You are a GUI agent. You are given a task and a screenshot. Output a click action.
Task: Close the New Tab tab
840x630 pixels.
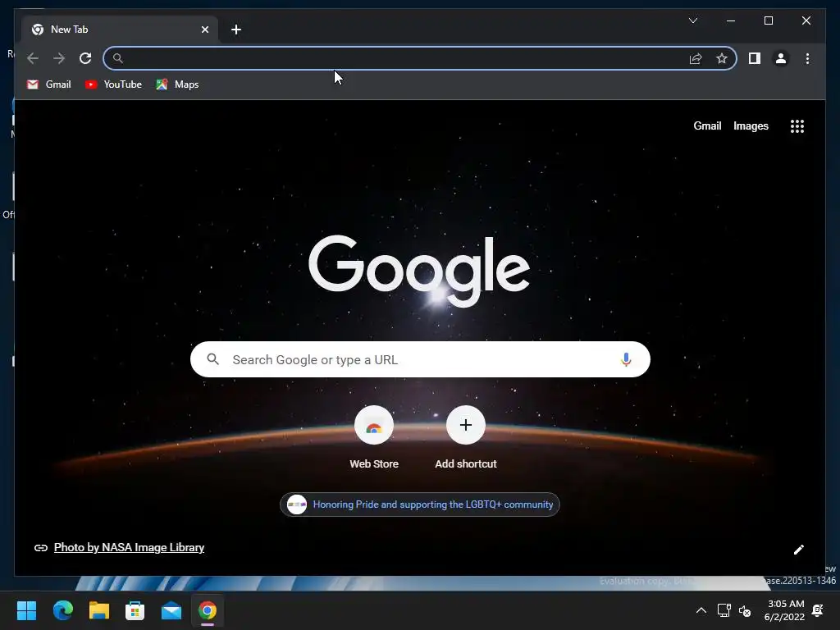coord(204,30)
